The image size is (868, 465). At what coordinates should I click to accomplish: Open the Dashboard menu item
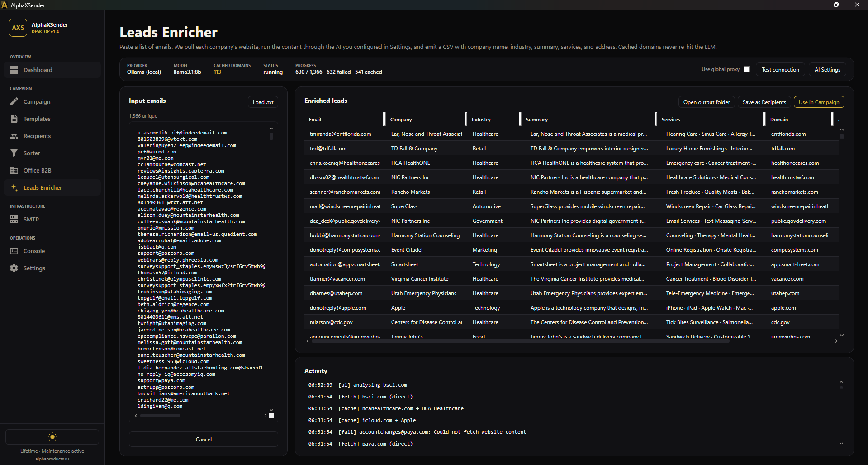(52, 70)
